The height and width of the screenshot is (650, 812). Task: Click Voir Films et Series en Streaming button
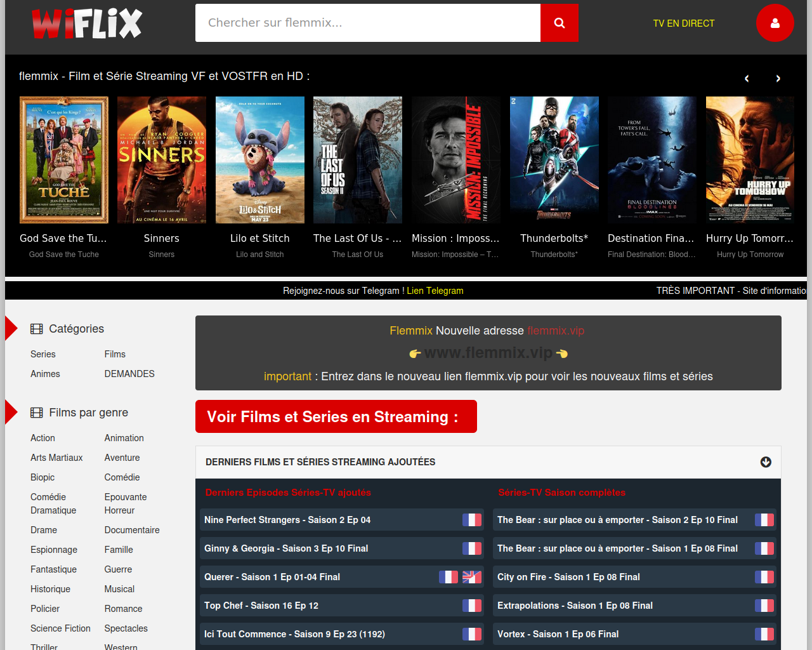(x=336, y=416)
